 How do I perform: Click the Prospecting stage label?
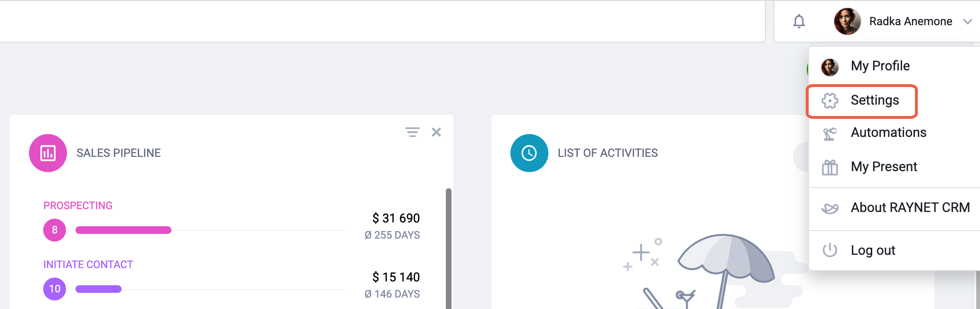(x=78, y=206)
